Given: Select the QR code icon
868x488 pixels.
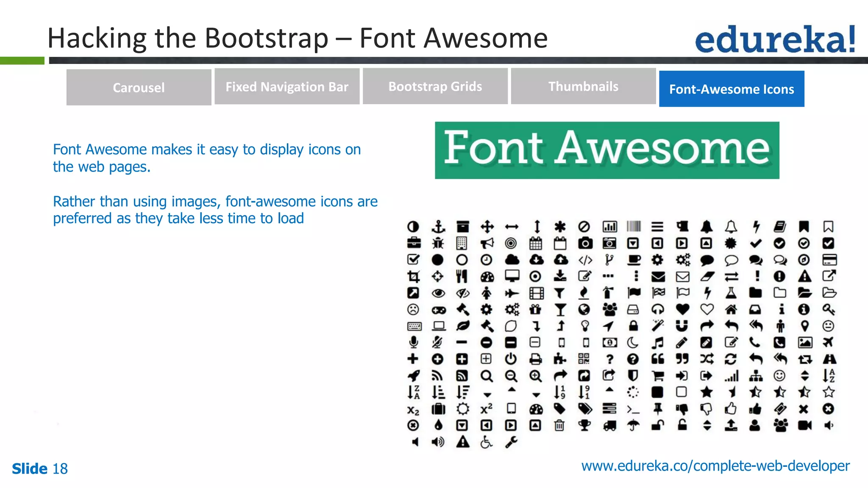Looking at the screenshot, I should 584,359.
